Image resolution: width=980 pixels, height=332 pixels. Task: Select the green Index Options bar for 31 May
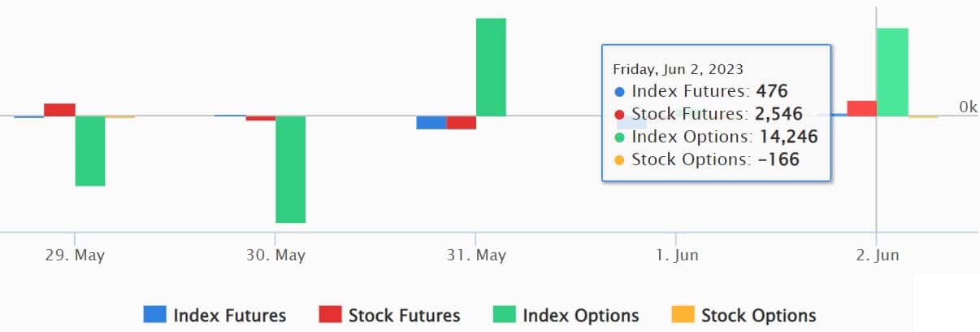pyautogui.click(x=491, y=67)
